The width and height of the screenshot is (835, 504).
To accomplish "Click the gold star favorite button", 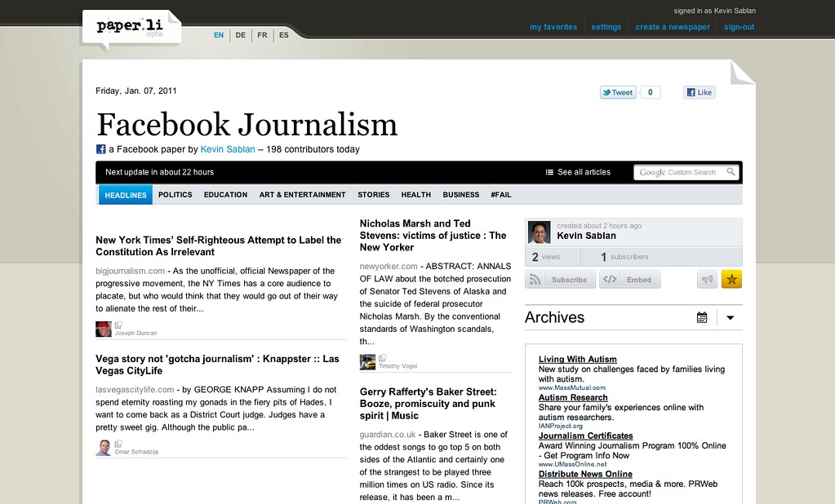I will tap(731, 280).
